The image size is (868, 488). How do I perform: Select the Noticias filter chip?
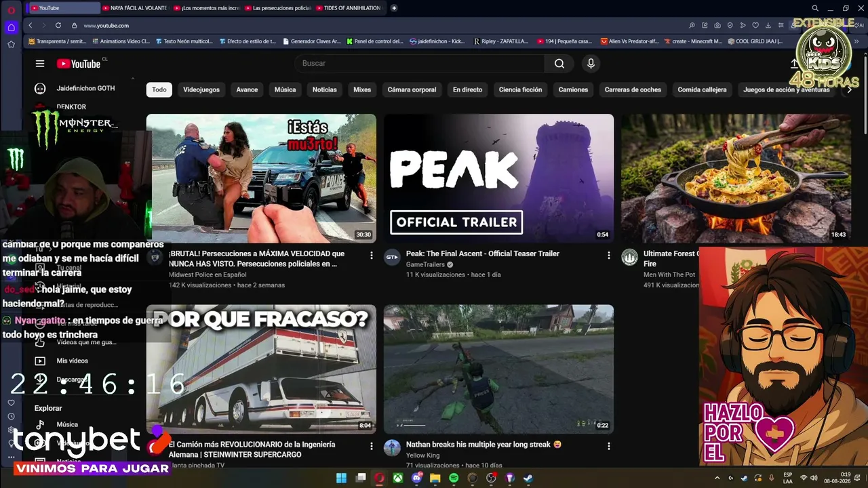pos(324,89)
